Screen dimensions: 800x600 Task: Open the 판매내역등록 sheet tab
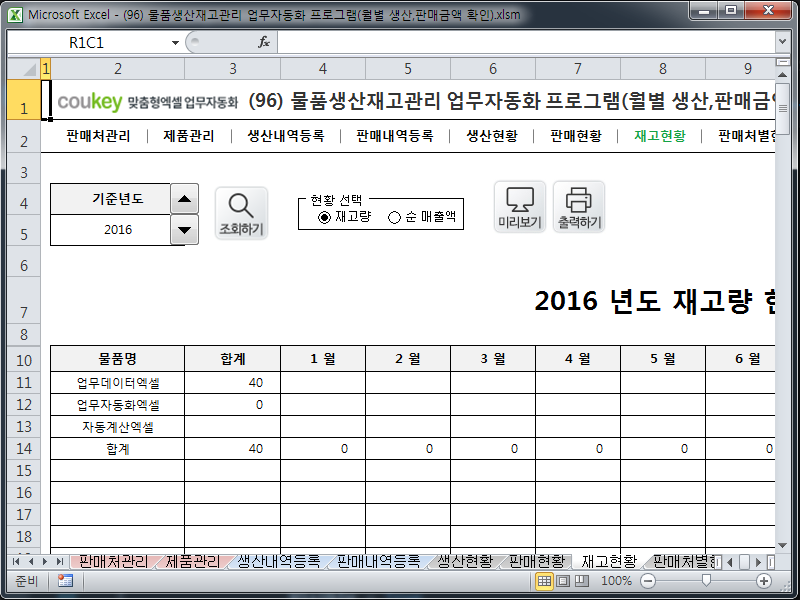click(379, 562)
